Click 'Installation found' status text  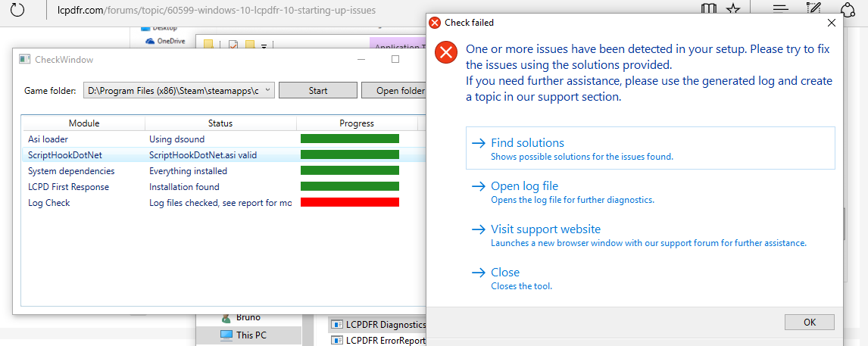[x=184, y=187]
